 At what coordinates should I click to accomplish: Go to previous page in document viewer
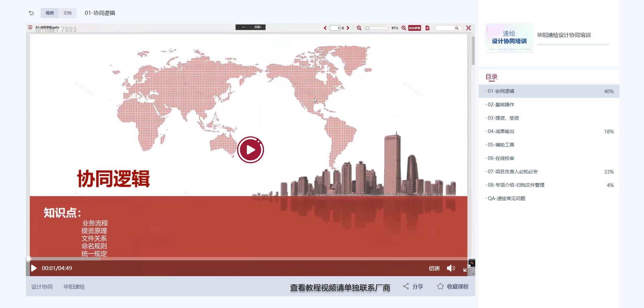325,28
